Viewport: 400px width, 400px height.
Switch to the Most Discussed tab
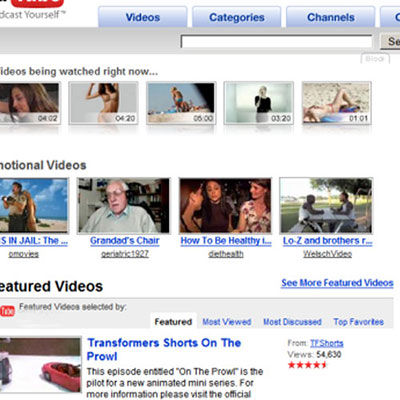[292, 322]
